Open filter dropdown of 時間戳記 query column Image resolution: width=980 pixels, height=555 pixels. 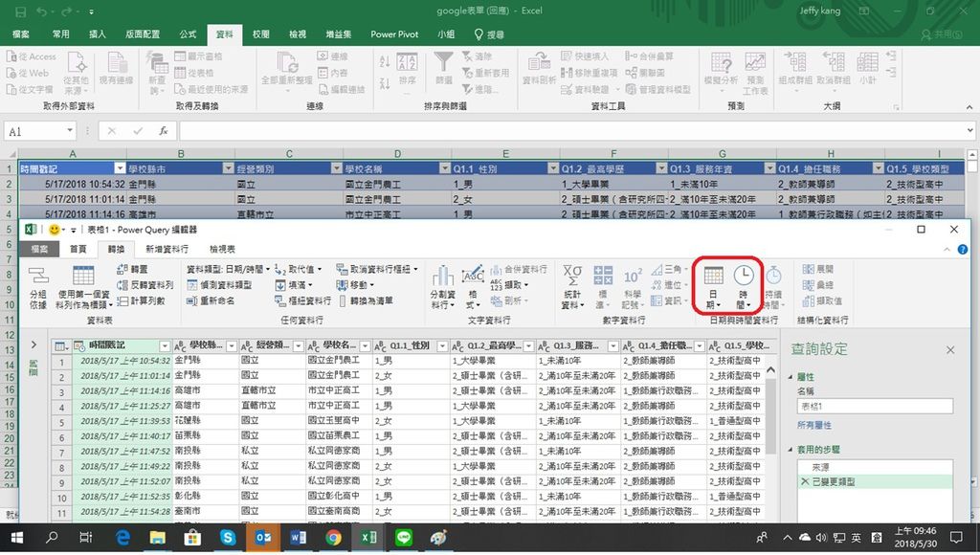click(165, 346)
